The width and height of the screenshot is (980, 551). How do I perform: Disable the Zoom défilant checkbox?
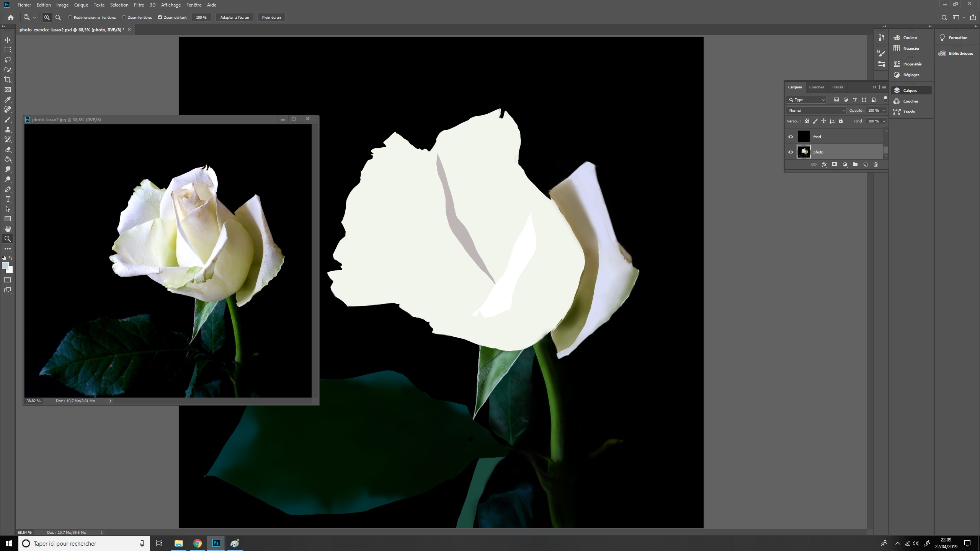(160, 17)
